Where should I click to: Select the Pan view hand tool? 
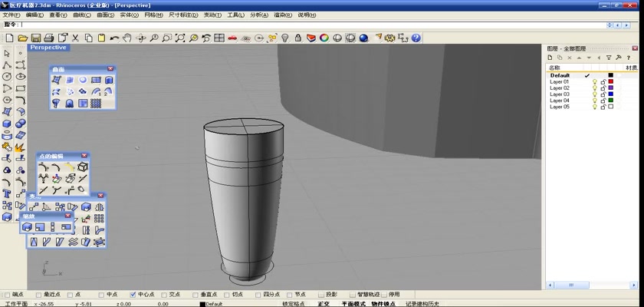[128, 38]
